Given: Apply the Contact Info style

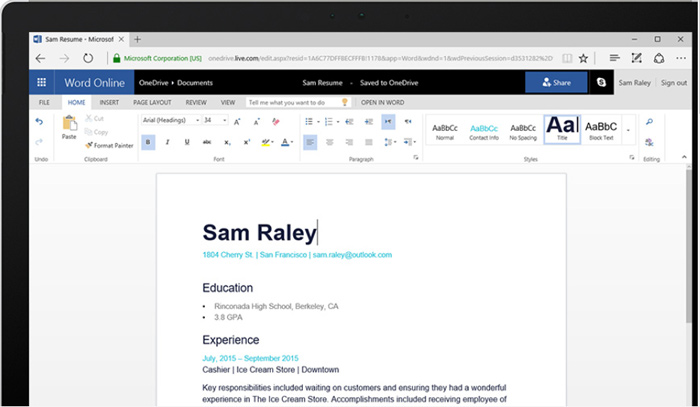Looking at the screenshot, I should coord(484,132).
